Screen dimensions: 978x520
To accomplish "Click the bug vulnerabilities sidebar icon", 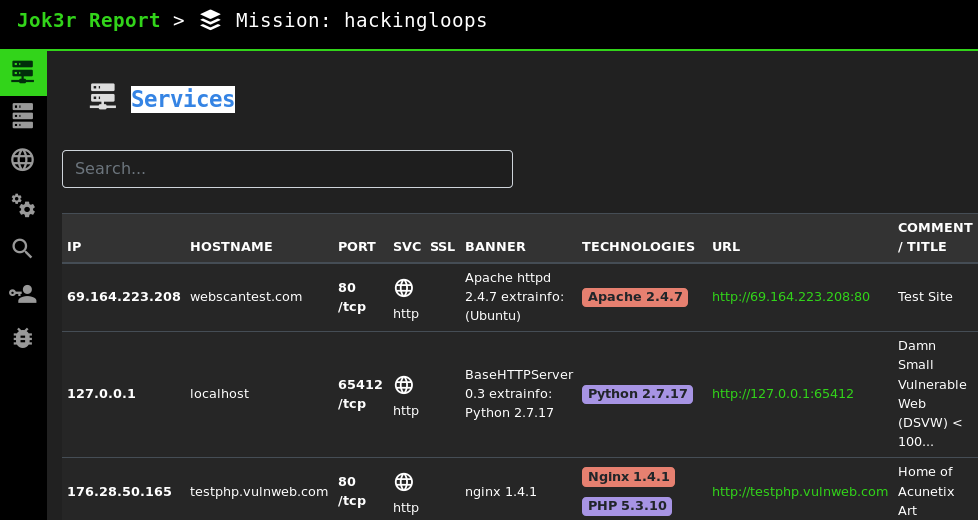I will click(x=23, y=337).
